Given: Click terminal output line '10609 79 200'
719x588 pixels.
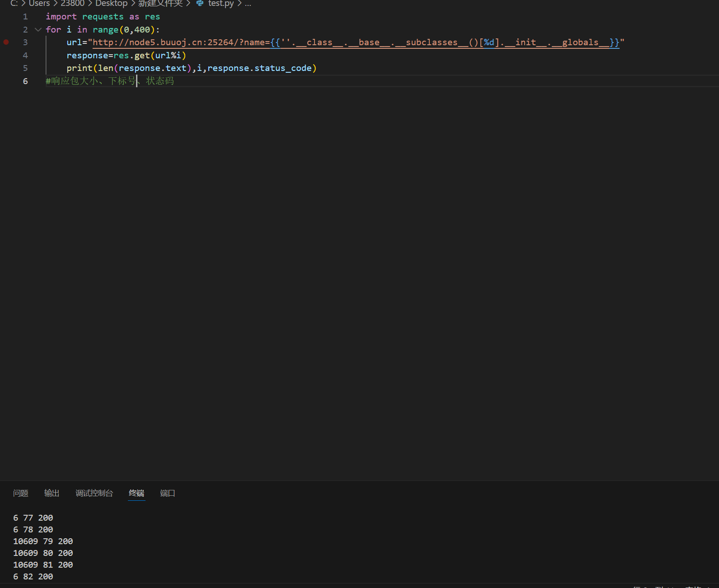Looking at the screenshot, I should point(43,541).
